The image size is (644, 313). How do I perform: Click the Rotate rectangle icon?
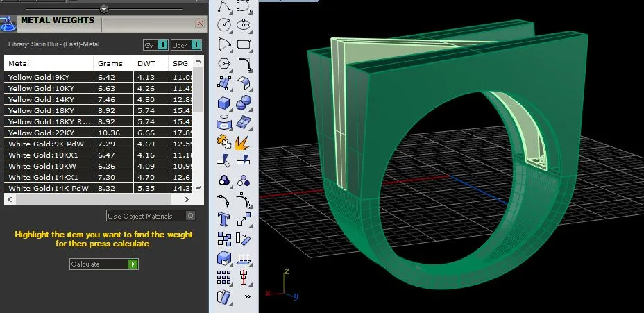pos(244,239)
